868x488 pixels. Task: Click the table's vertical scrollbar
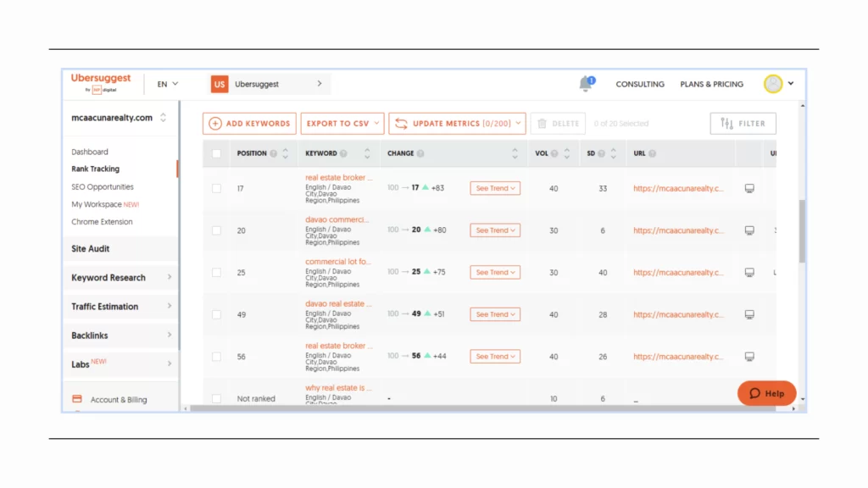[802, 231]
